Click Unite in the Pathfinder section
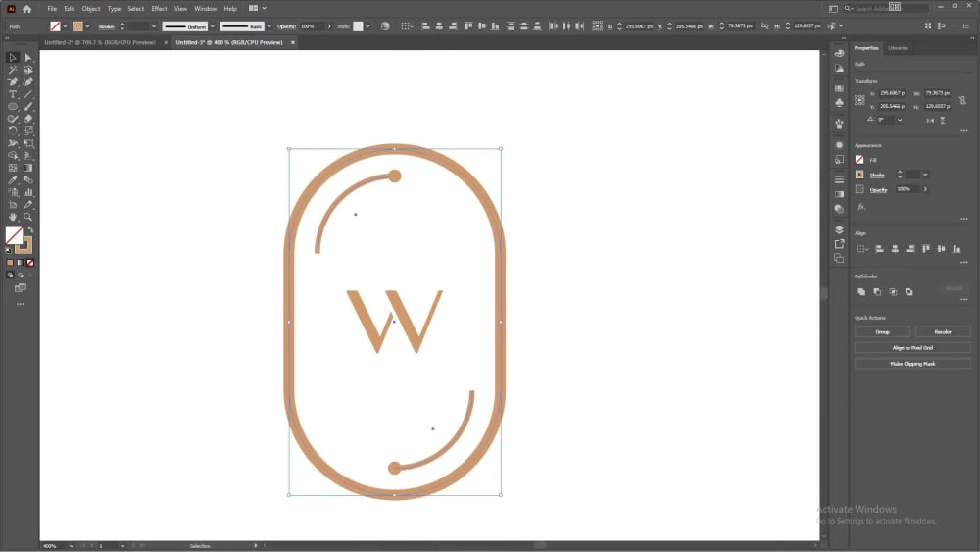The width and height of the screenshot is (980, 552). point(861,292)
